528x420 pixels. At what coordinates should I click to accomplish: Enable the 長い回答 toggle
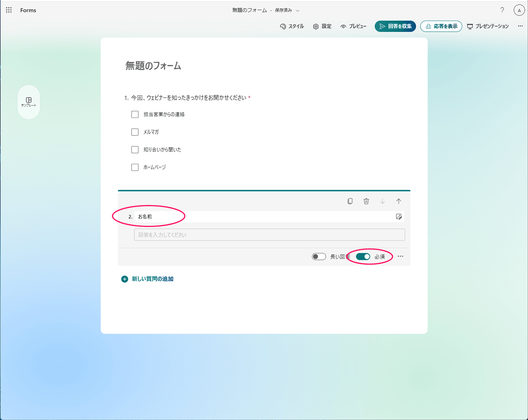coord(319,256)
